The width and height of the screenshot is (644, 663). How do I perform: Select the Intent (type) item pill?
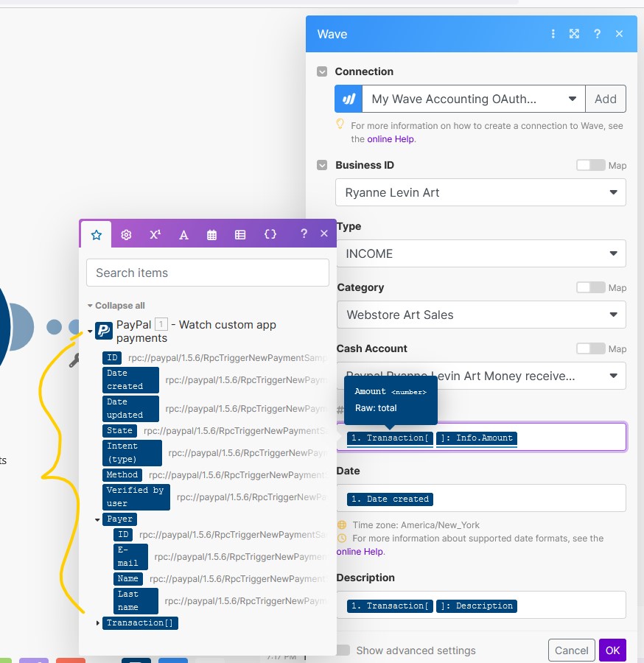point(132,452)
